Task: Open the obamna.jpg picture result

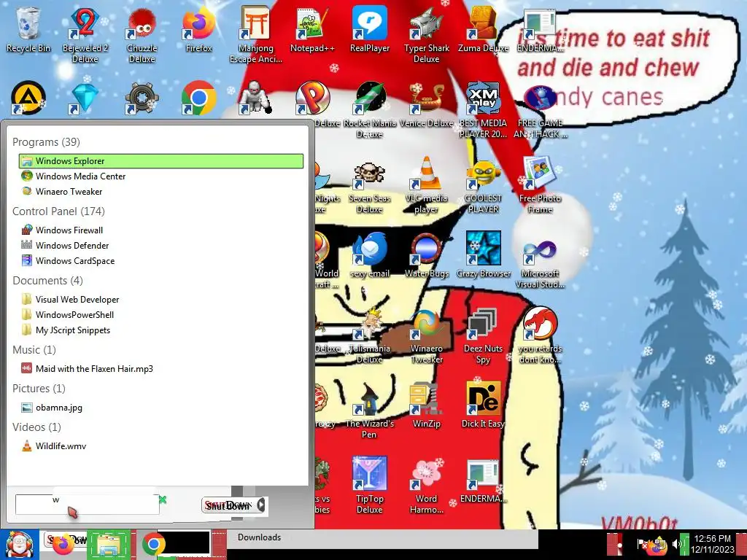Action: (x=161, y=407)
